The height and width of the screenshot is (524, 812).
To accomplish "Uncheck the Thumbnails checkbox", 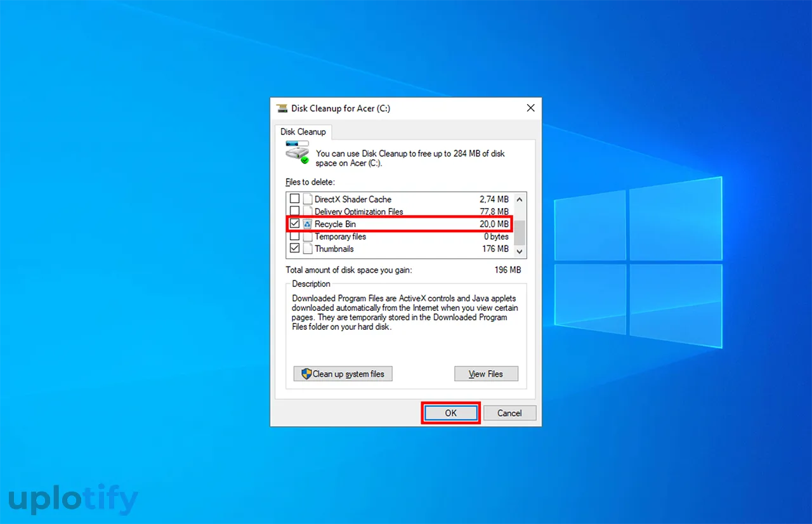I will tap(294, 249).
